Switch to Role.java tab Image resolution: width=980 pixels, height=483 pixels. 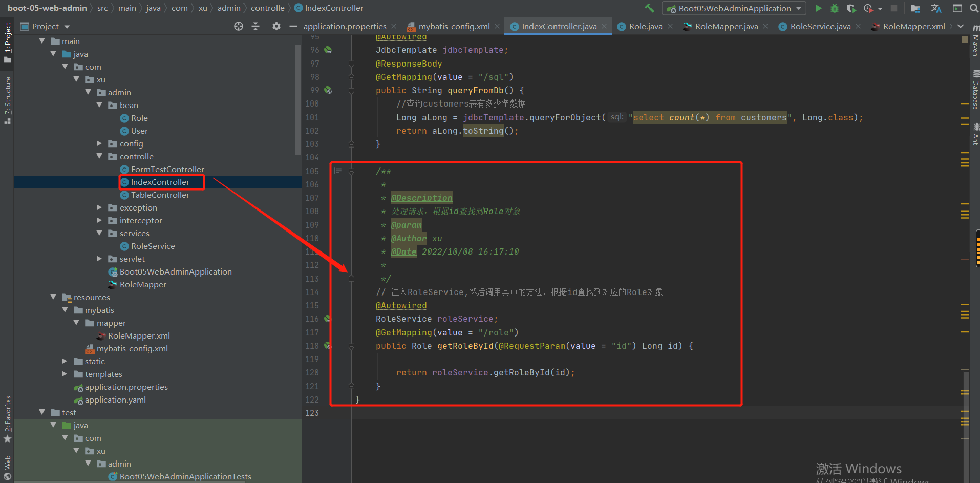tap(645, 26)
